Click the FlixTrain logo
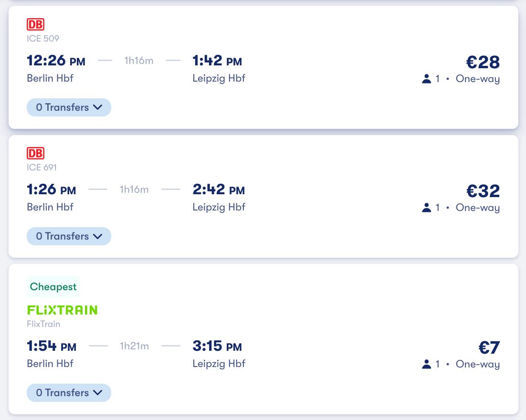 [x=62, y=310]
